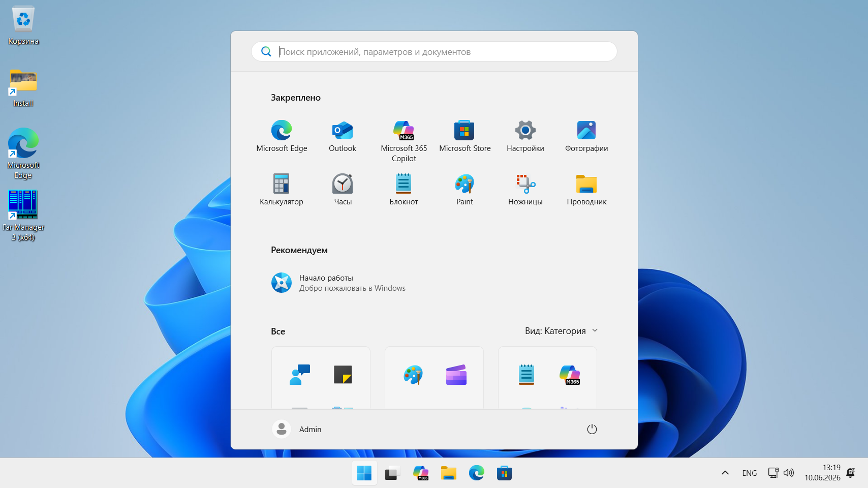The image size is (868, 488).
Task: Launch the Фотографии app
Action: point(586,136)
